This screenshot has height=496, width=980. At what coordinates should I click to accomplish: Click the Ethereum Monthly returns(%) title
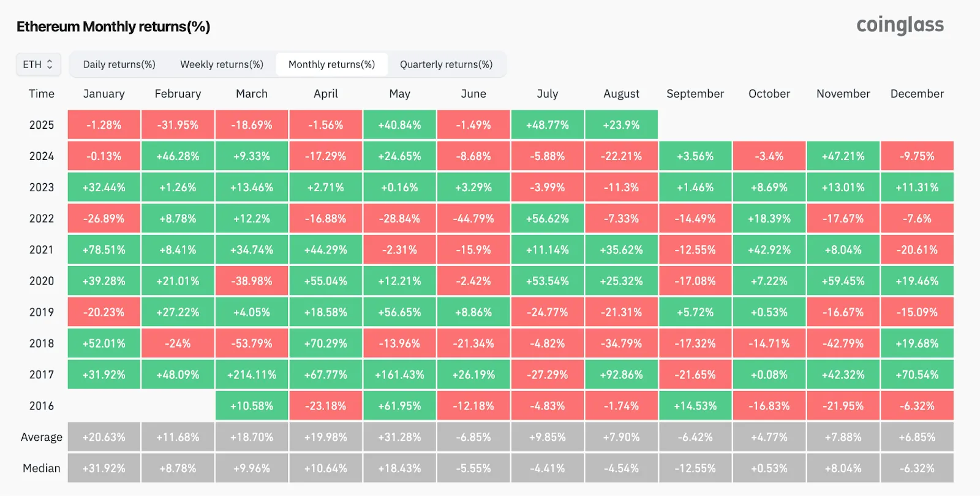click(113, 26)
